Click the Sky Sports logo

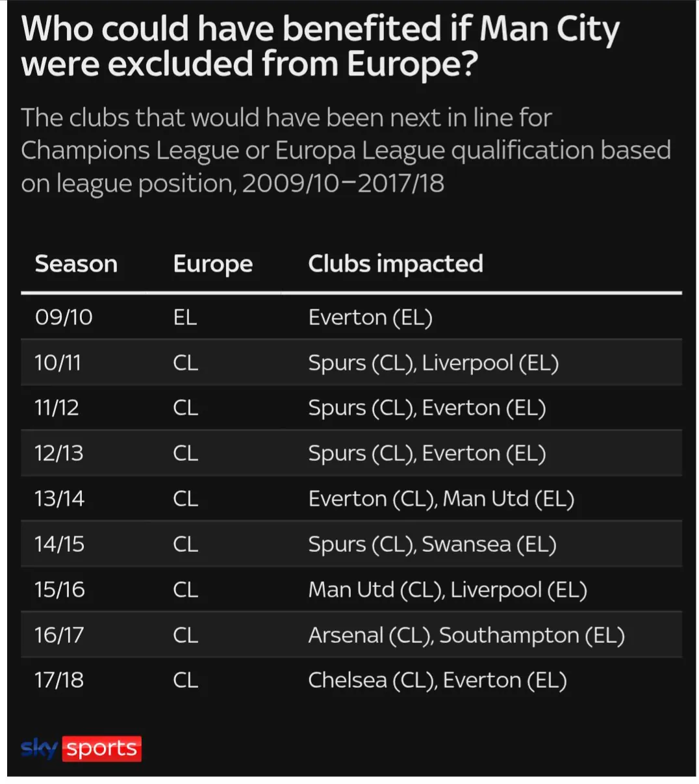(81, 748)
